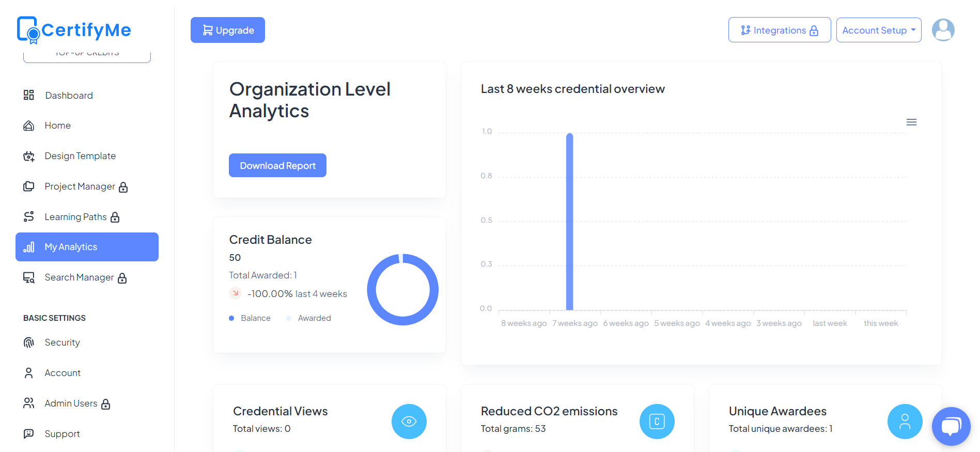980x452 pixels.
Task: Click the Design Template icon
Action: pos(29,156)
